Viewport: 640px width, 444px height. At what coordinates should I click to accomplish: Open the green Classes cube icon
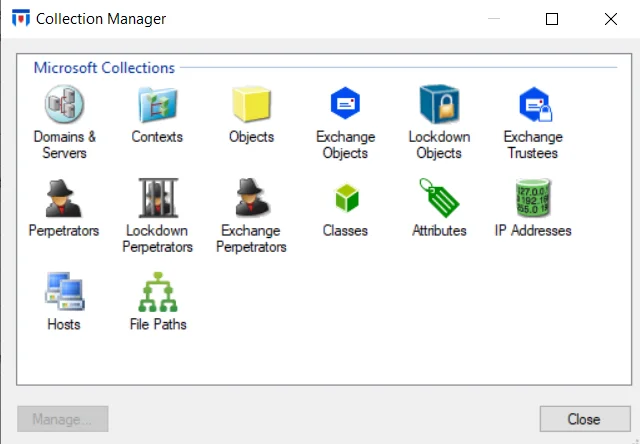click(347, 198)
